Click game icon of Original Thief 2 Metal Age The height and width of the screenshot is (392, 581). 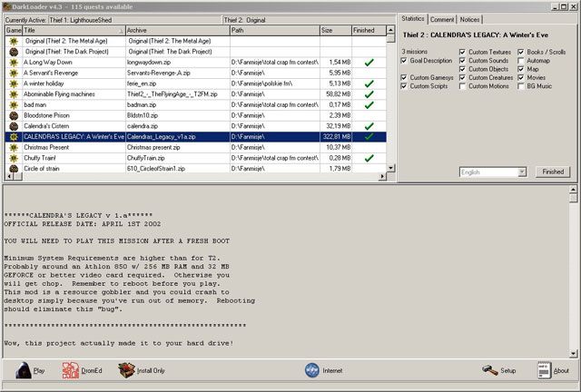coord(14,41)
